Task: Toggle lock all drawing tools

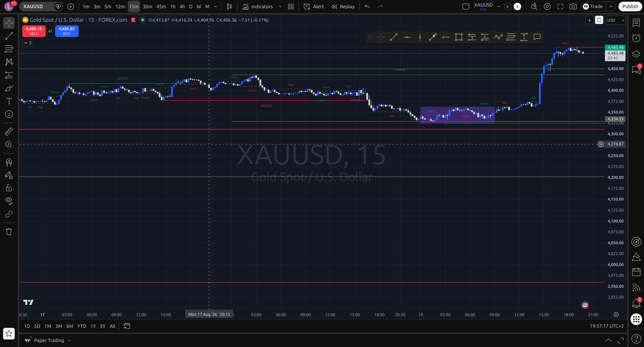Action: tap(9, 188)
